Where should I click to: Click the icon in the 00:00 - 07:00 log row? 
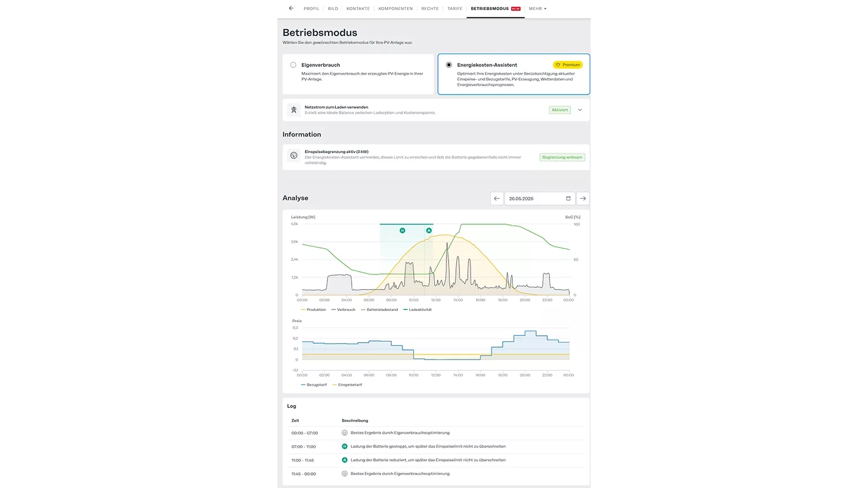point(344,433)
